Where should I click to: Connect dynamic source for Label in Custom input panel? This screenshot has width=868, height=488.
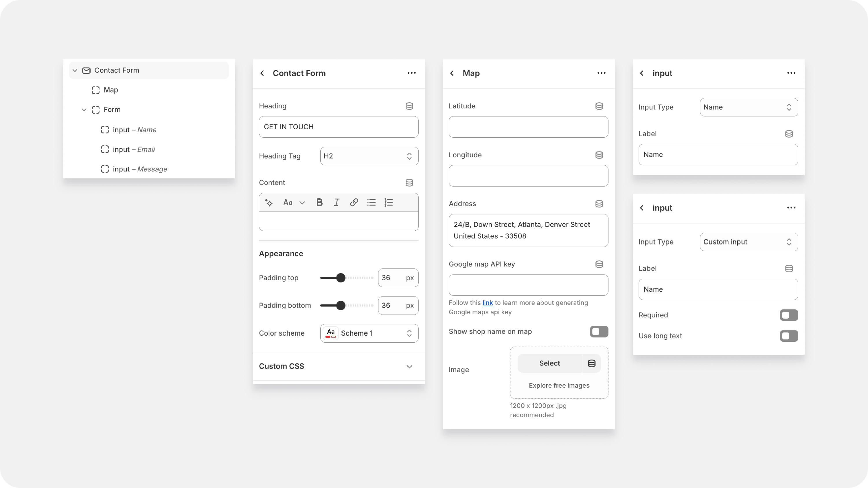tap(789, 268)
